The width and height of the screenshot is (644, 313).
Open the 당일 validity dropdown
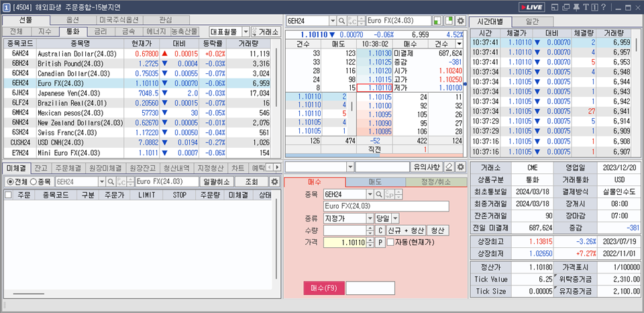tap(395, 218)
